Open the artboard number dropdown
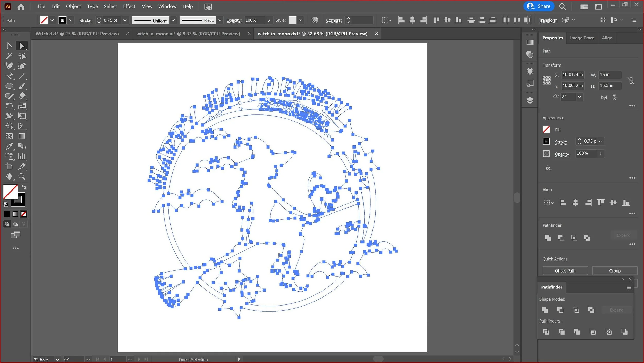Viewport: 644px width, 363px height. pos(130,359)
